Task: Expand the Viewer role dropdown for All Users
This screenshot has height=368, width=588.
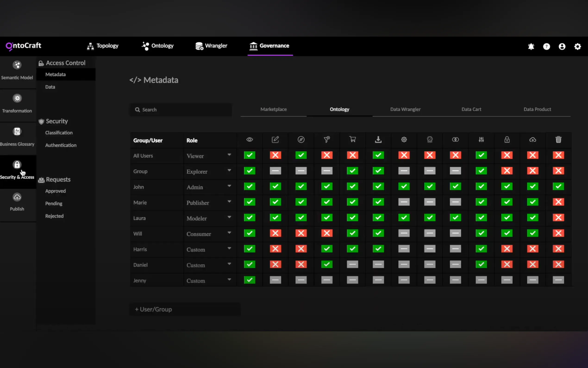Action: tap(229, 155)
